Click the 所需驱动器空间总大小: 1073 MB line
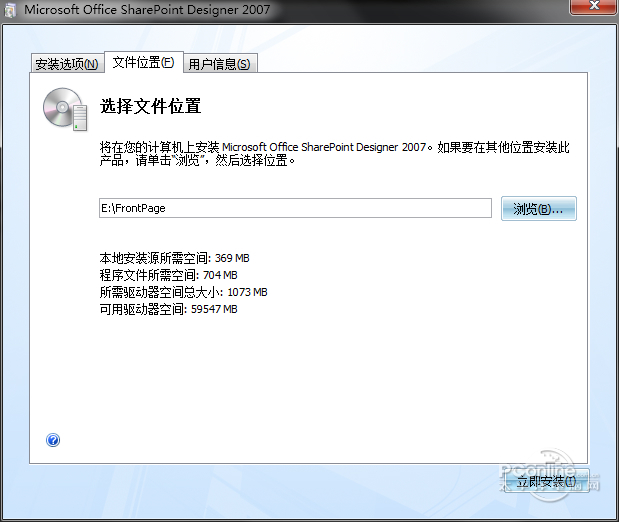The width and height of the screenshot is (619, 522). click(184, 292)
